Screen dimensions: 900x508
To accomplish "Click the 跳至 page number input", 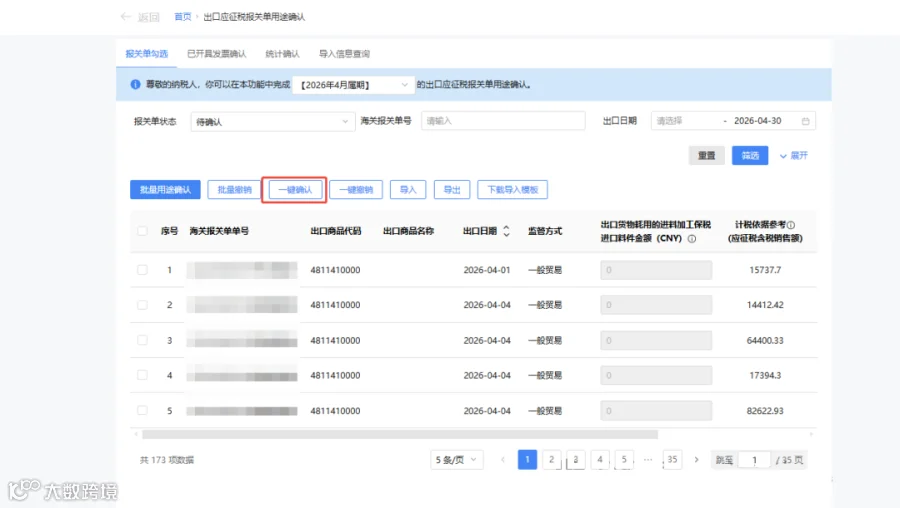I will pos(754,460).
